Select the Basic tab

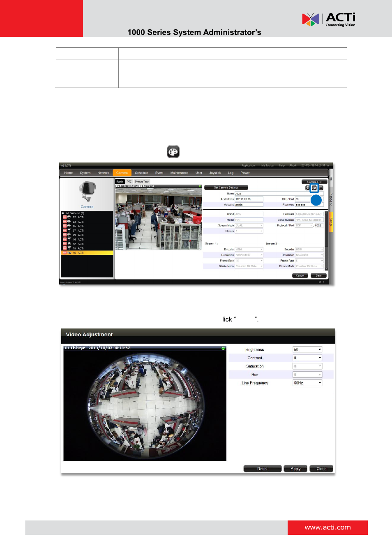coord(120,182)
